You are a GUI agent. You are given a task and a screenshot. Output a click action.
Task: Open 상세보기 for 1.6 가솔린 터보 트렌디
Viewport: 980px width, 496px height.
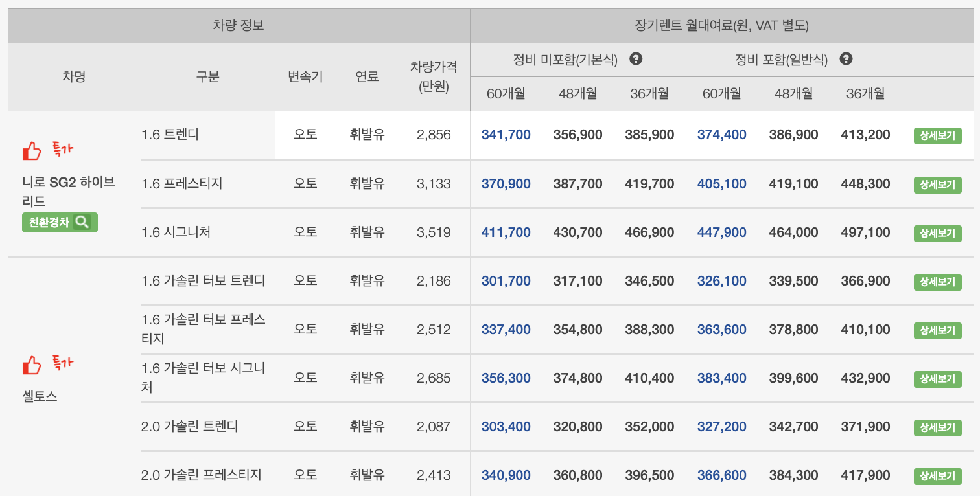pos(937,282)
